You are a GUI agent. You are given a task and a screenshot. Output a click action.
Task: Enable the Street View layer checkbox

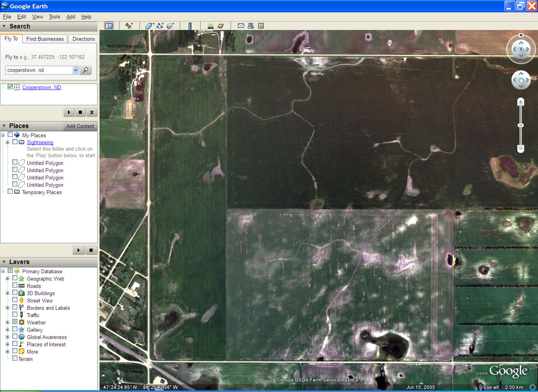coord(15,300)
